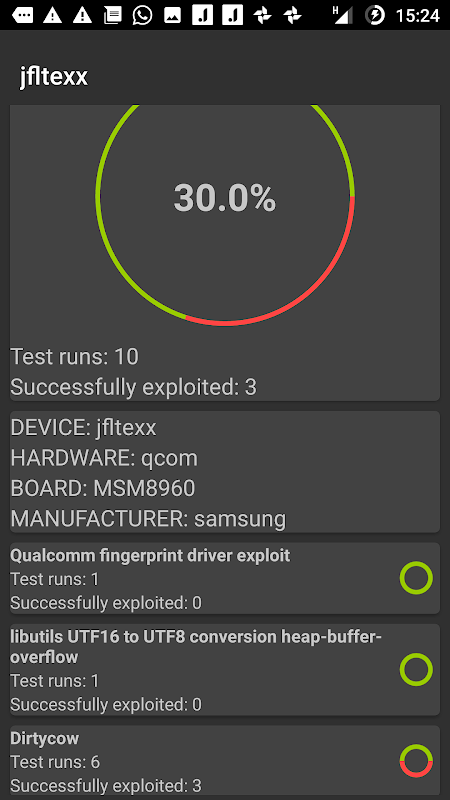
Task: Tap the Test runs: 10 summary text
Action: pos(74,356)
